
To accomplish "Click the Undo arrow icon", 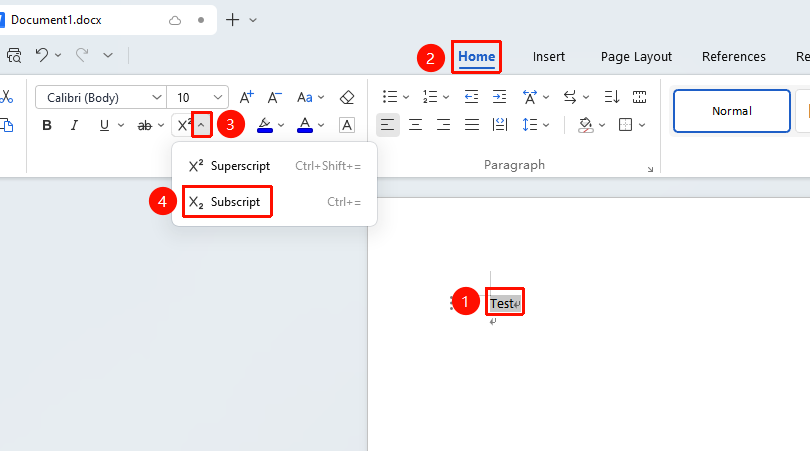I will (x=42, y=55).
